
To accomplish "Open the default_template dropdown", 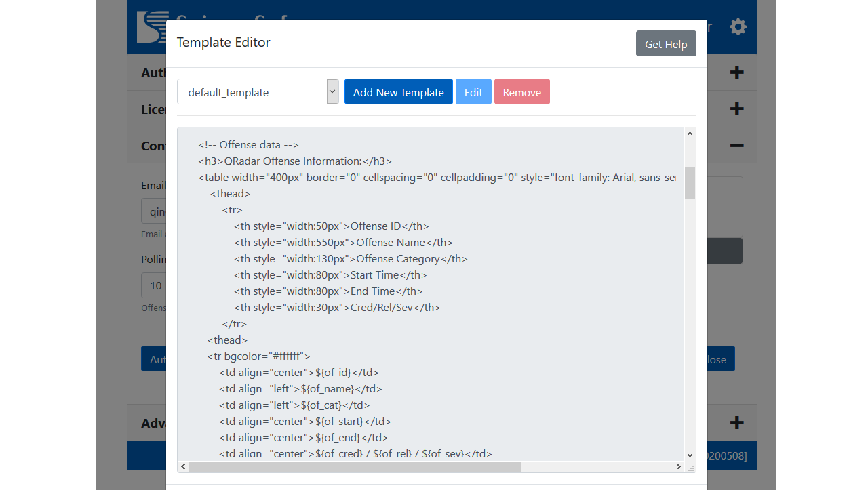I will [x=257, y=92].
